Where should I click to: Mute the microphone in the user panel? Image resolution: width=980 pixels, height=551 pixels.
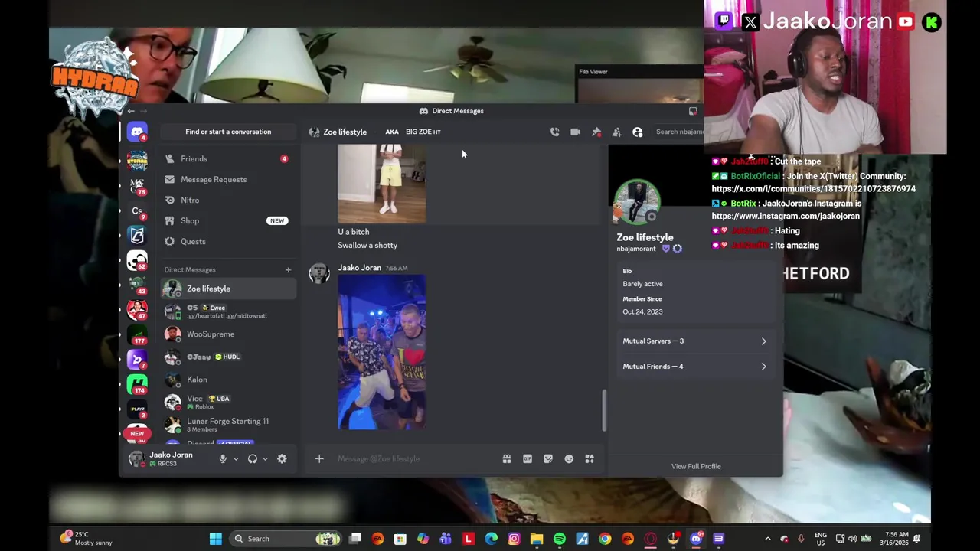(223, 458)
